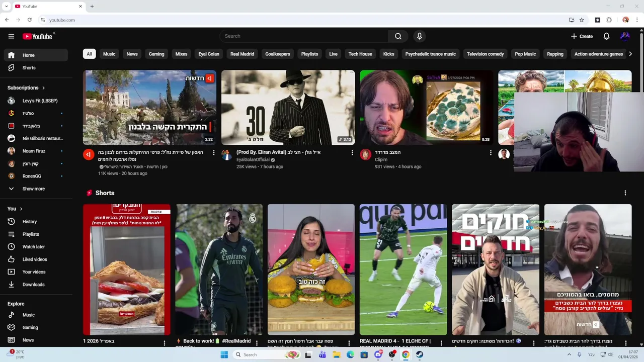Open the account avatar menu
Screen dimensions: 644x362
(625, 36)
